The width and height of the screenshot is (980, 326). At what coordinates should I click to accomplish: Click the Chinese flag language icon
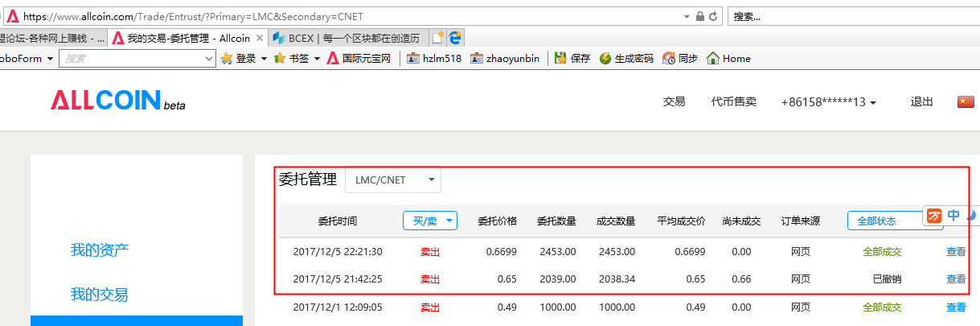pos(965,101)
